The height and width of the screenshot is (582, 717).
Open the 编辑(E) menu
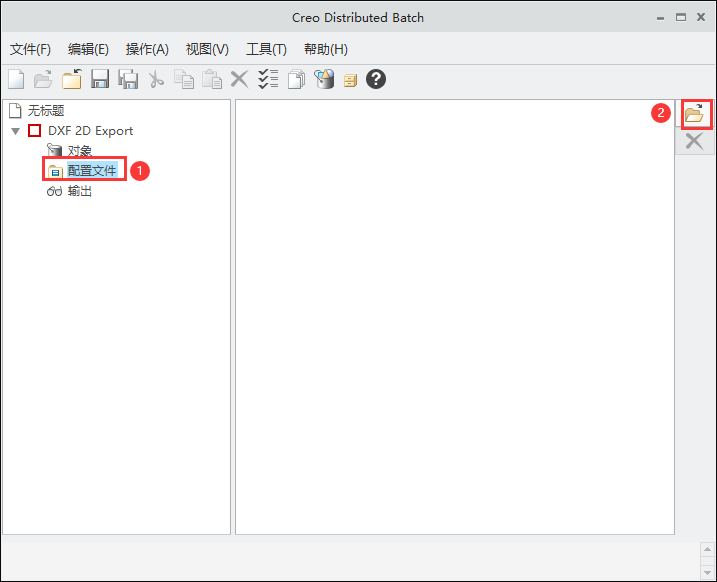(x=88, y=49)
